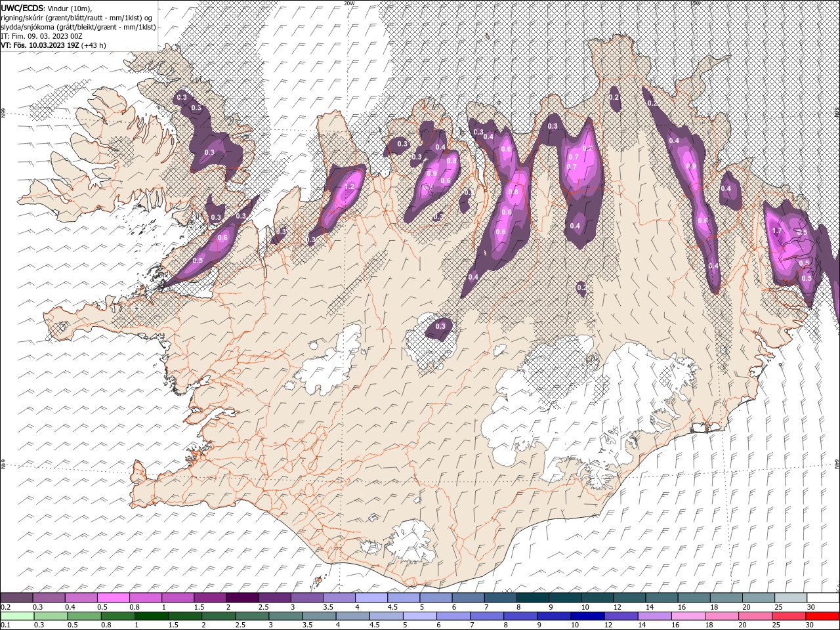
Task: Select the darkest green swatch starting at 1
Action: [x=151, y=616]
